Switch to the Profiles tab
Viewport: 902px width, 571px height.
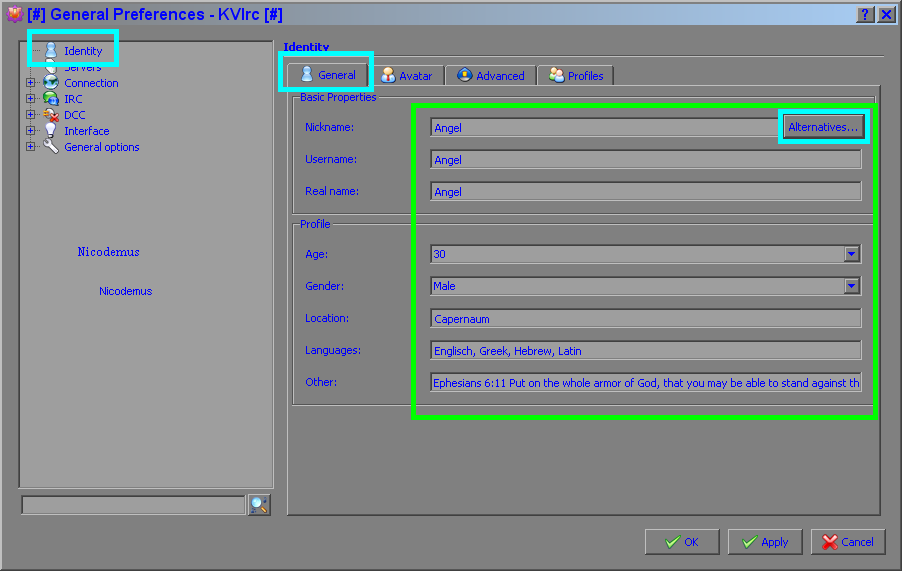click(x=576, y=76)
